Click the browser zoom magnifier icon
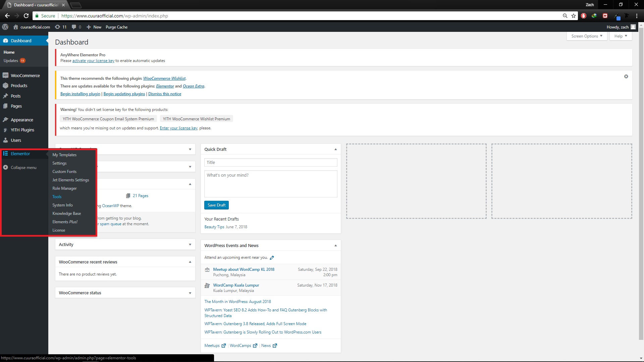 point(565,16)
